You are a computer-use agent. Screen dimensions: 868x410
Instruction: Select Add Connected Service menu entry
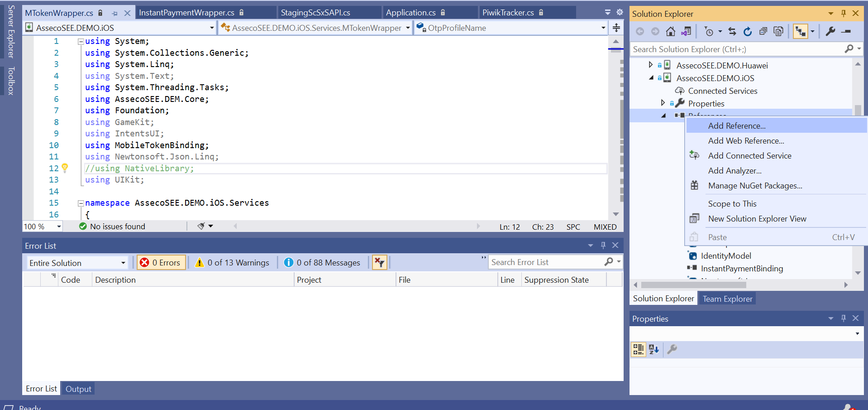776,155
